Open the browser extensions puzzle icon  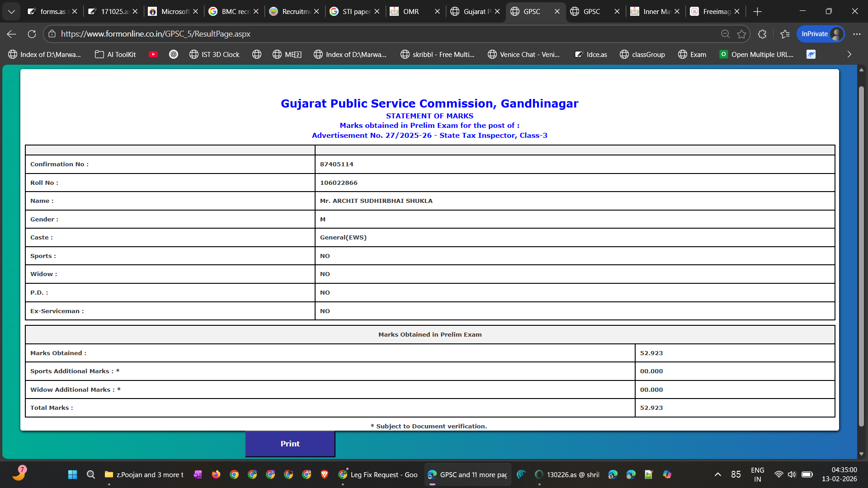[x=762, y=34]
